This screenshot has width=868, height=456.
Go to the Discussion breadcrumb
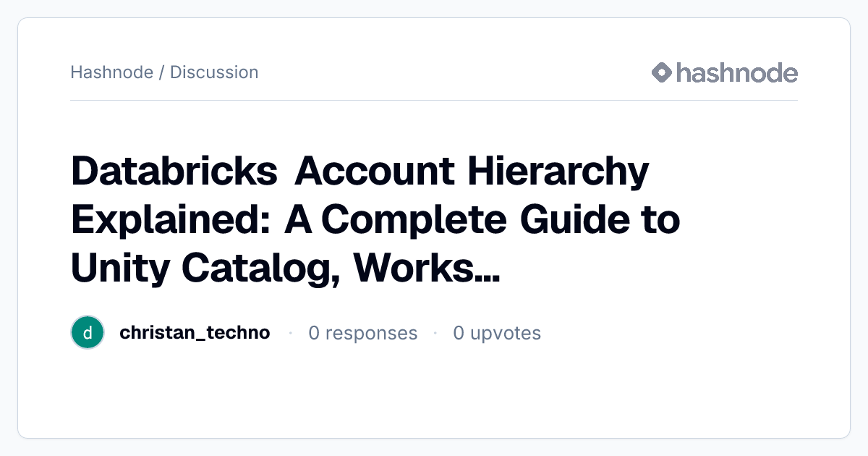click(214, 72)
